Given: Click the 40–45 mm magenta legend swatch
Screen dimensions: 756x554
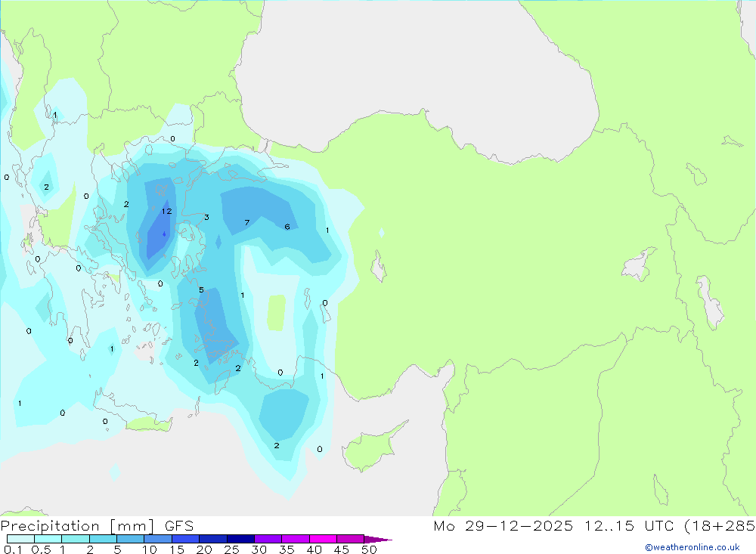Looking at the screenshot, I should tap(323, 539).
